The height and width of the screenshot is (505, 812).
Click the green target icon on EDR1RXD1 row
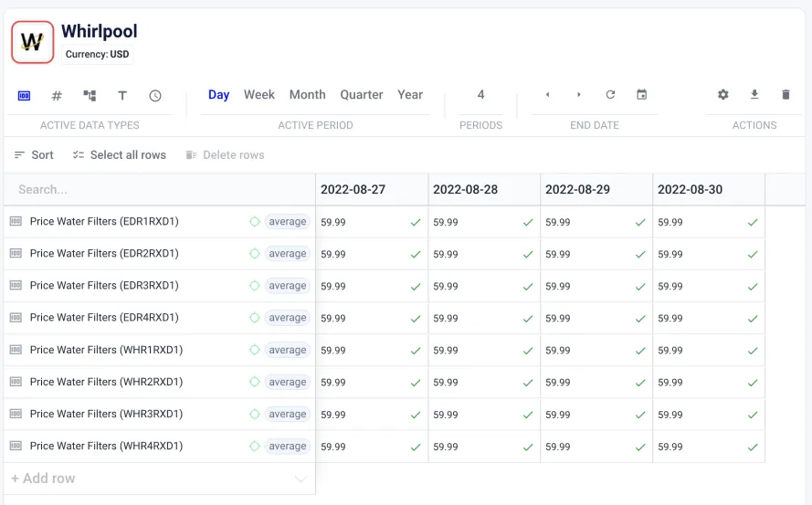254,222
